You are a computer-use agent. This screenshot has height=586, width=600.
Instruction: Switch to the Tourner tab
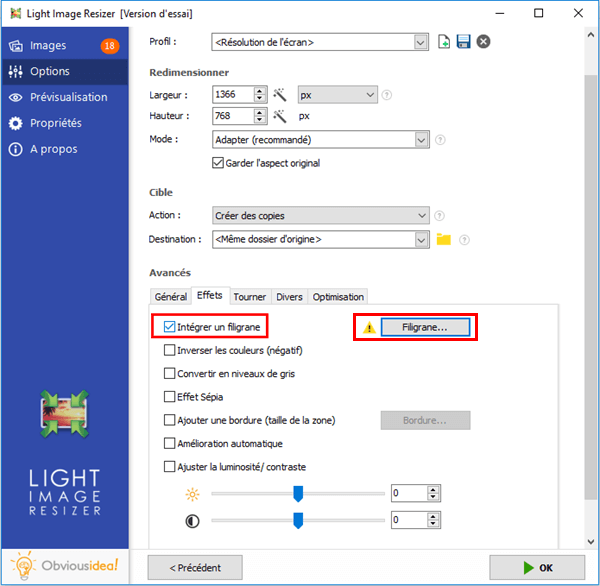(x=250, y=297)
